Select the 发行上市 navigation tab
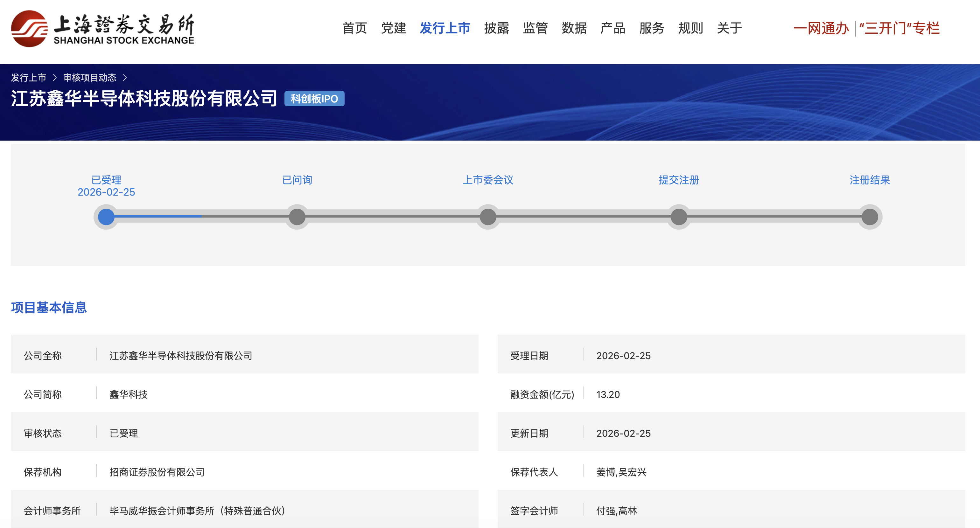The image size is (980, 528). click(x=445, y=28)
